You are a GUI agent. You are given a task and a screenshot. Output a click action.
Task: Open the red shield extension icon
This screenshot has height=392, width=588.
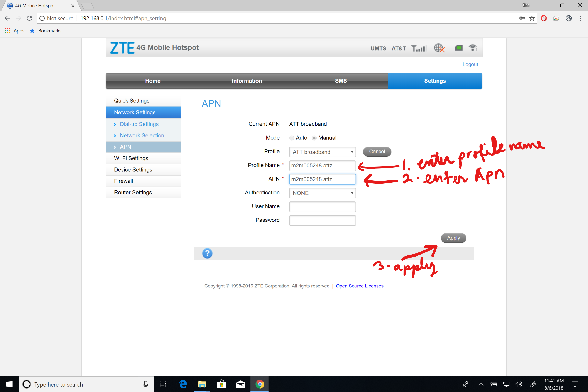pos(544,18)
